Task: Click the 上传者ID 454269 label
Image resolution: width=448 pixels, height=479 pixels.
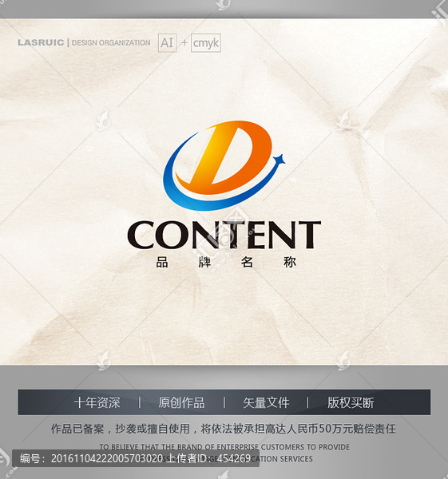Action: (x=208, y=458)
